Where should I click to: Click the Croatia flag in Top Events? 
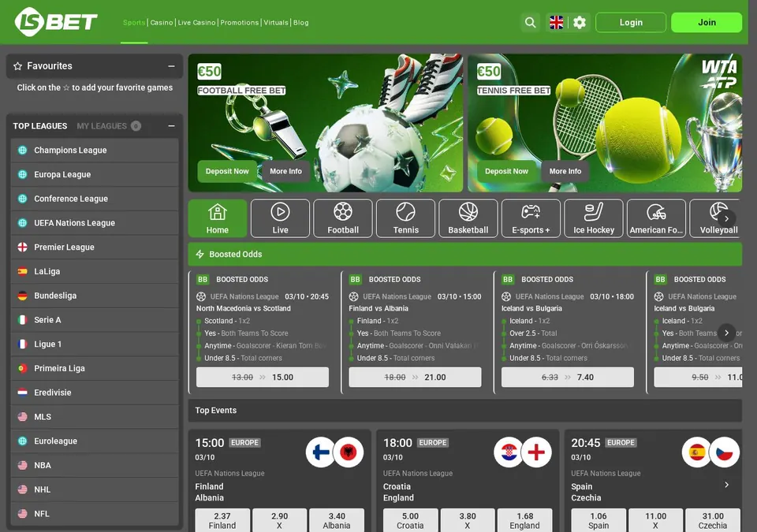(x=509, y=452)
